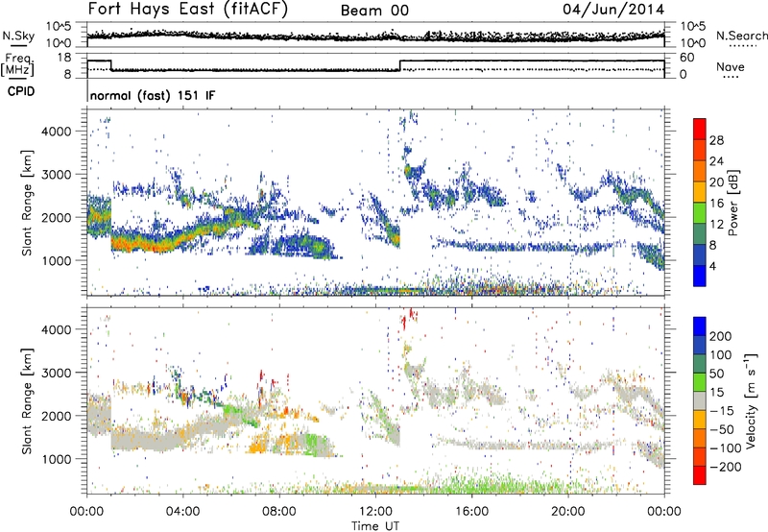Click the 'Power [dB]' colorbar title
Screen dimensions: 768x532
(733, 203)
